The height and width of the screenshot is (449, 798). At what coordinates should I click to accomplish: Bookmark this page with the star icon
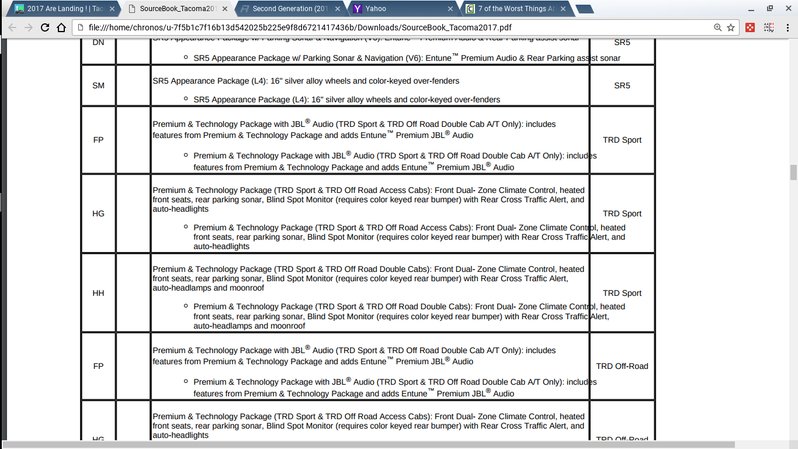731,27
